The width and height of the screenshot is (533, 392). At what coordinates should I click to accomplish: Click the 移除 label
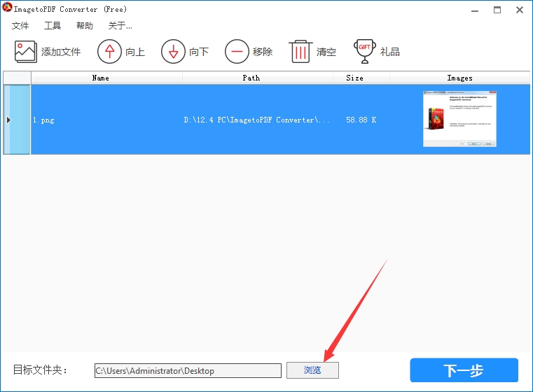point(263,52)
